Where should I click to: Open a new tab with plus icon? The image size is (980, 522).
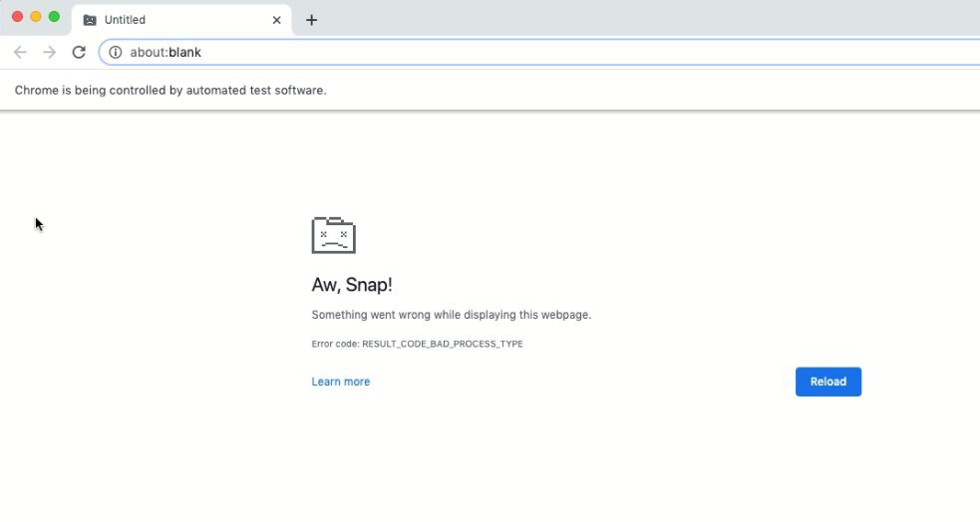point(311,20)
